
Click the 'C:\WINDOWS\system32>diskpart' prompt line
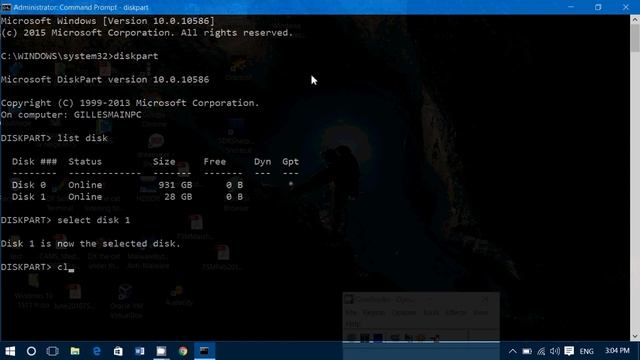pos(80,56)
